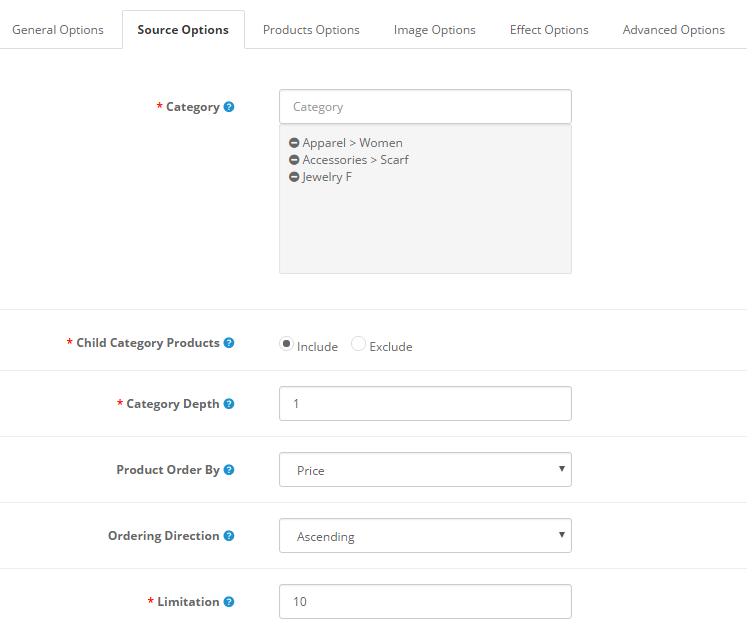
Task: Click the Category Depth help icon
Action: 229,404
